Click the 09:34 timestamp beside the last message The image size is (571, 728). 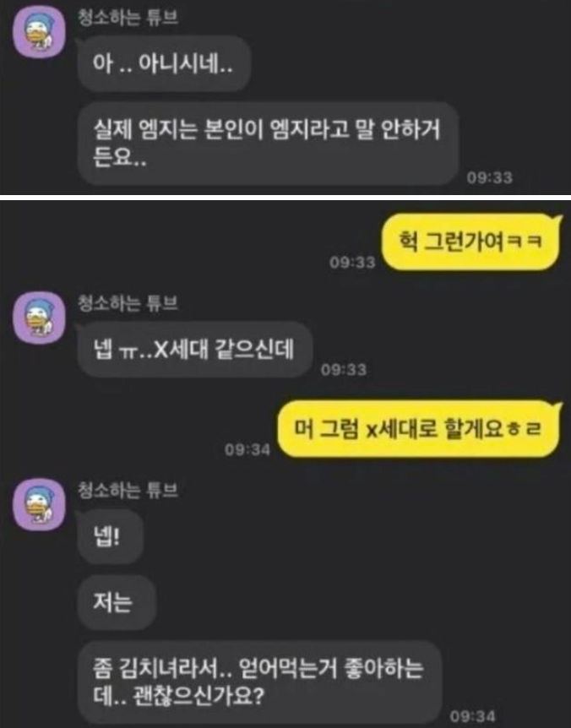point(472,716)
